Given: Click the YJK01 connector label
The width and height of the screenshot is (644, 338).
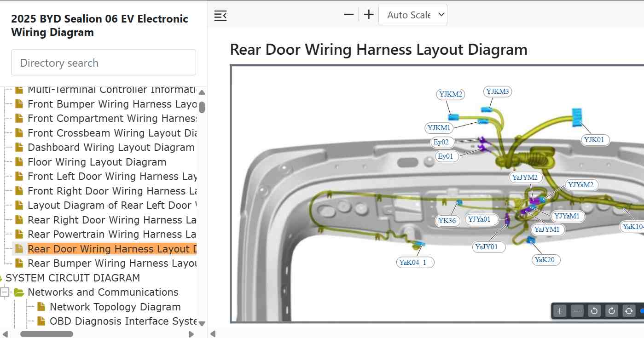Looking at the screenshot, I should point(596,140).
